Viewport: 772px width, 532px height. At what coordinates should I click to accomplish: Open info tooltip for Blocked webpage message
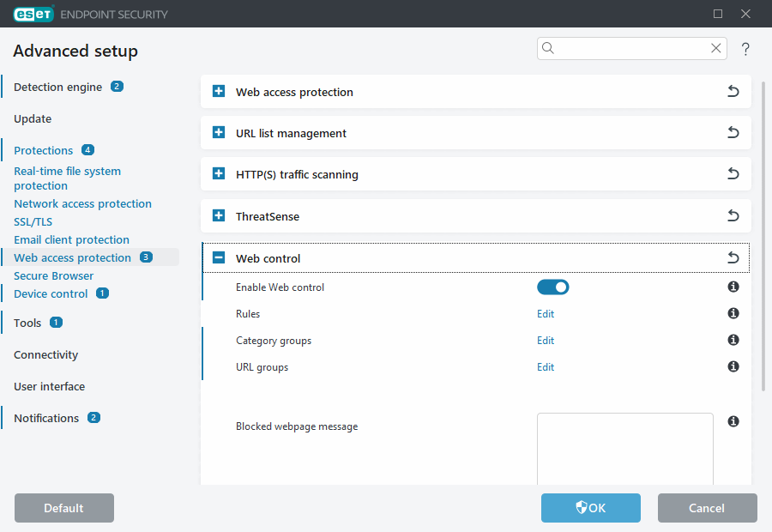(x=733, y=421)
